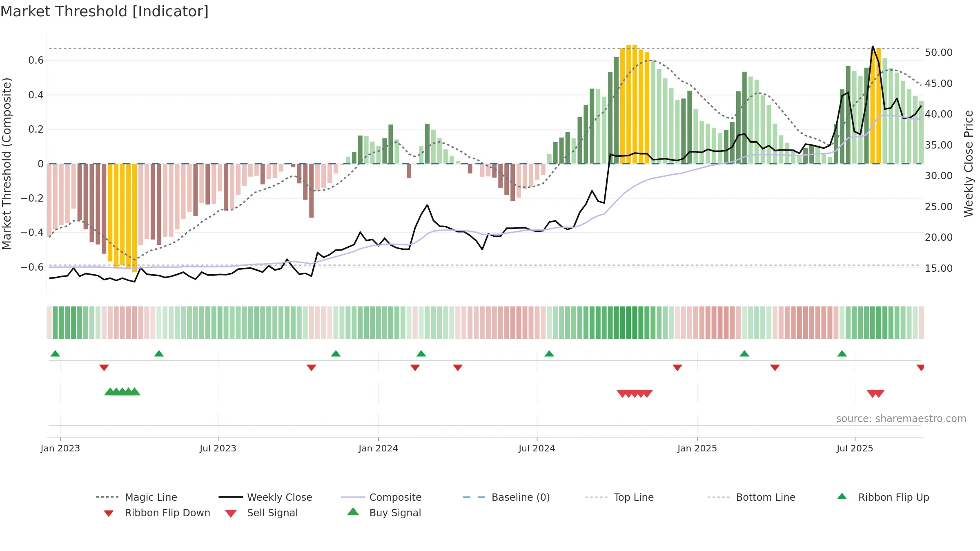This screenshot has height=551, width=980.
Task: Click the Jan 2025 x-axis label
Action: coord(697,448)
